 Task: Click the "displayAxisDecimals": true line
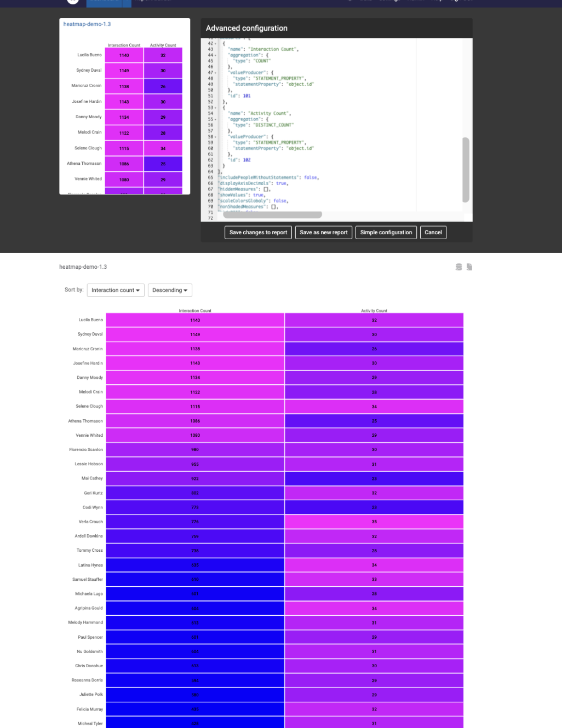(x=253, y=183)
